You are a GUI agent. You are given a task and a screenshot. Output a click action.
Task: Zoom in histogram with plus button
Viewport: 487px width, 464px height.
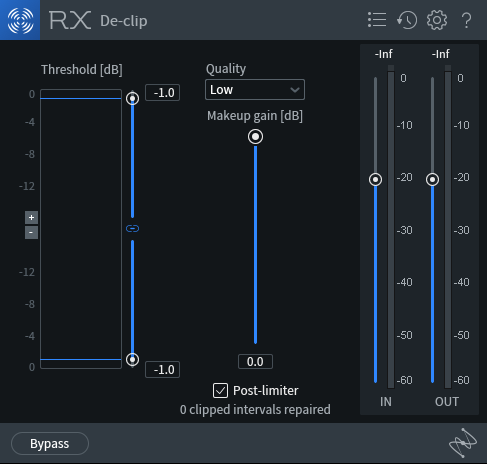coord(31,217)
